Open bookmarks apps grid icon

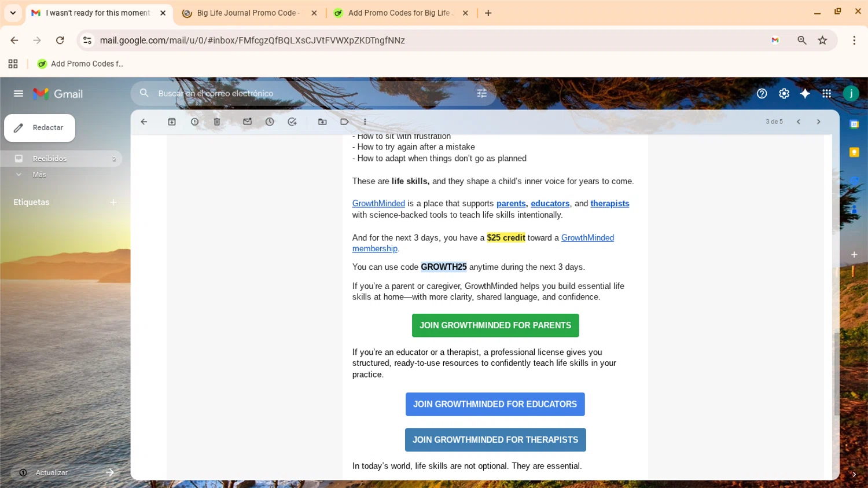tap(13, 64)
